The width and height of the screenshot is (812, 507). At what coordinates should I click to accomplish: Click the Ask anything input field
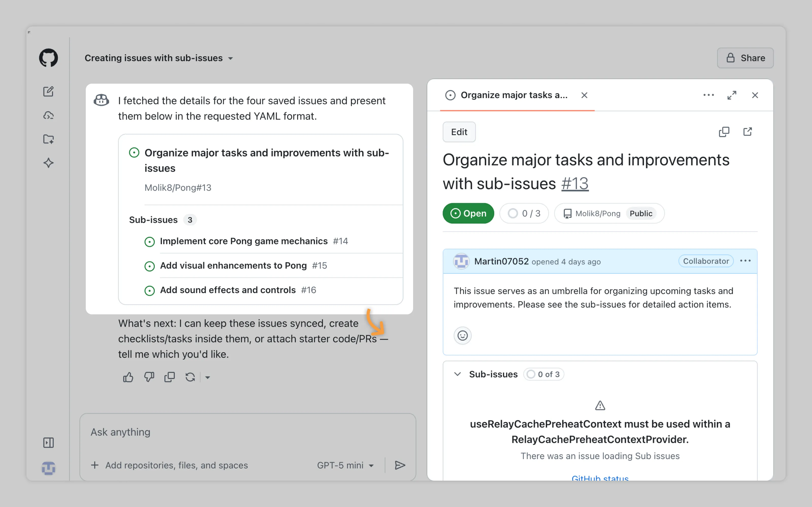point(248,432)
